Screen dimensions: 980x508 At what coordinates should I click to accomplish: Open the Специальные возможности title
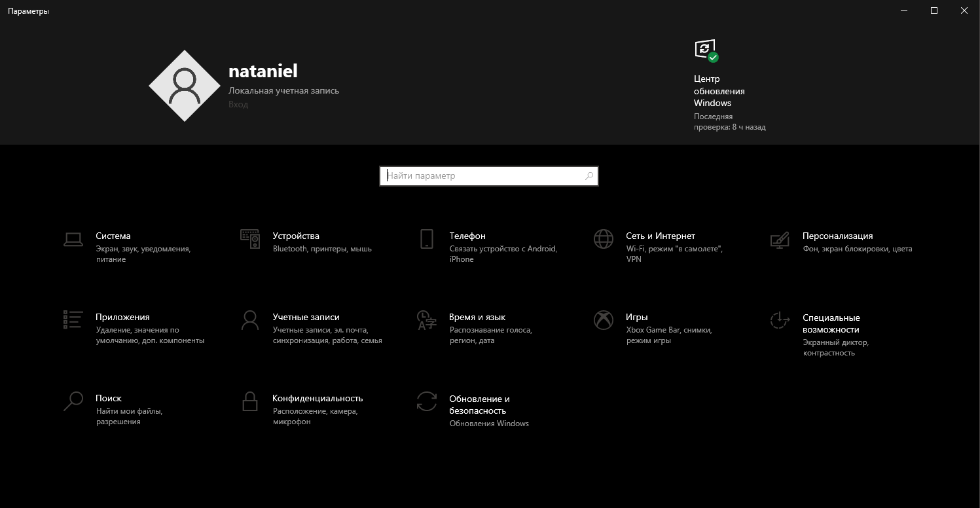coord(831,324)
